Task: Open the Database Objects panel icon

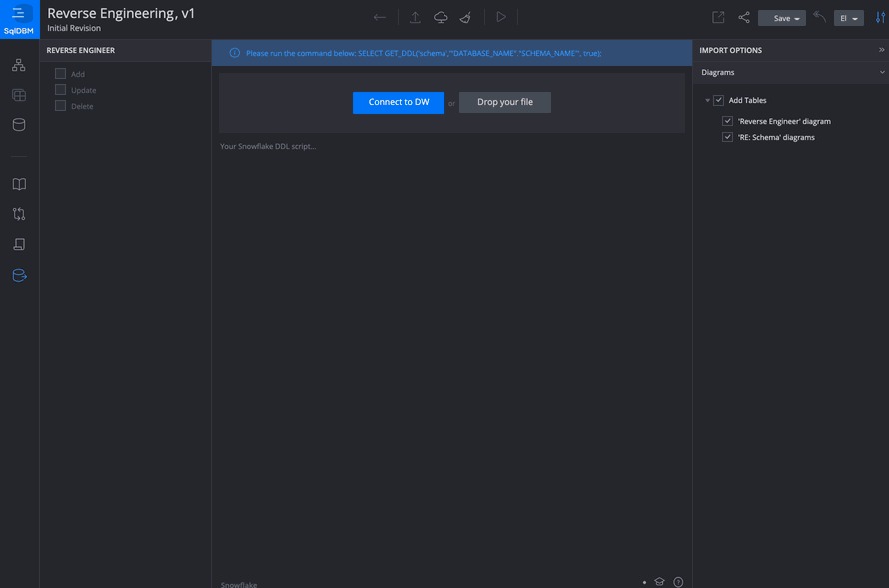Action: pos(19,124)
